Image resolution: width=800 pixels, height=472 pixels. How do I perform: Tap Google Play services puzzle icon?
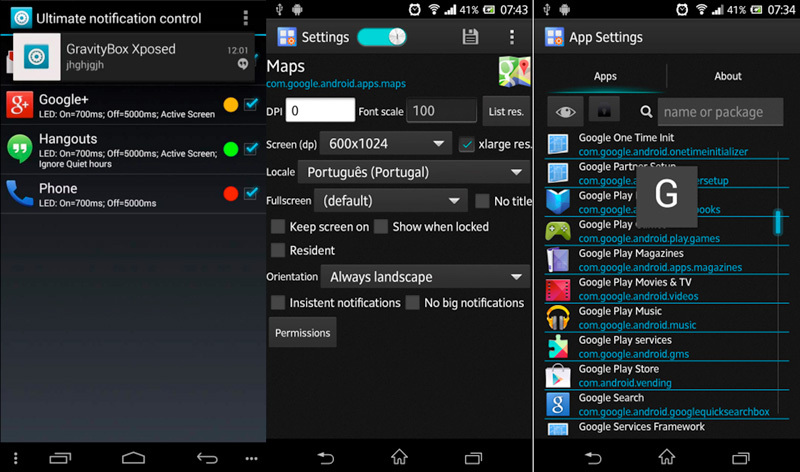click(x=558, y=346)
